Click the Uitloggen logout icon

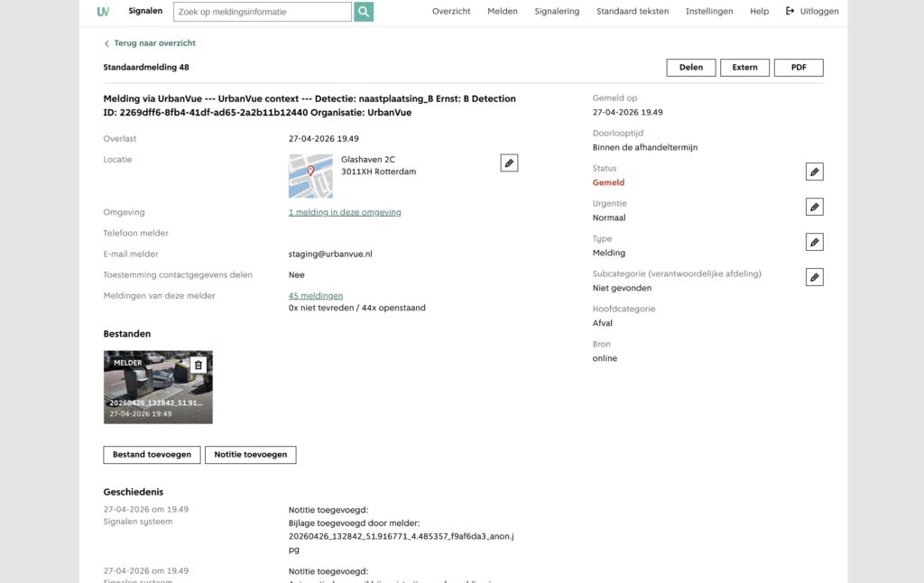[x=790, y=11]
